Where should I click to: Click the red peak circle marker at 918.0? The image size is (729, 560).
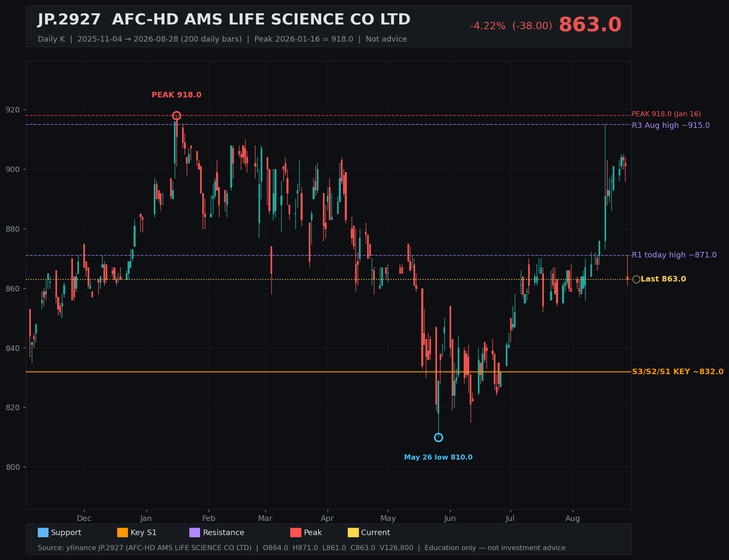(176, 115)
